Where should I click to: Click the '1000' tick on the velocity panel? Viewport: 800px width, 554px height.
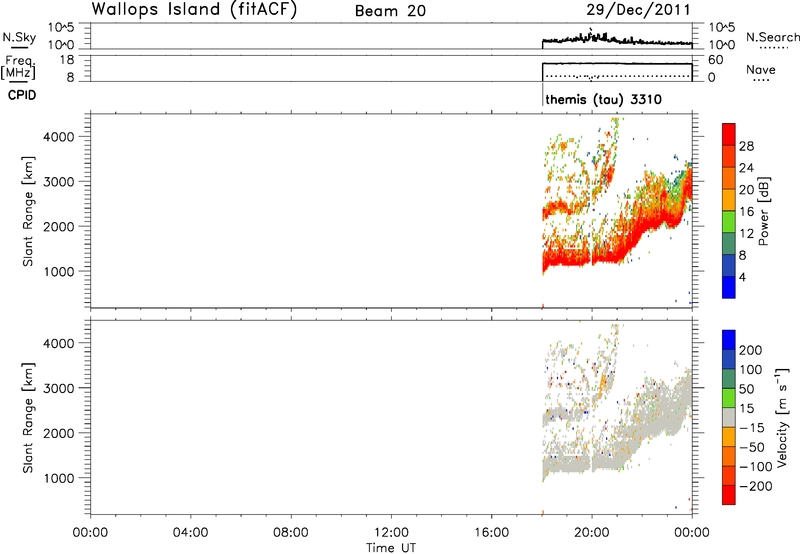click(x=58, y=478)
